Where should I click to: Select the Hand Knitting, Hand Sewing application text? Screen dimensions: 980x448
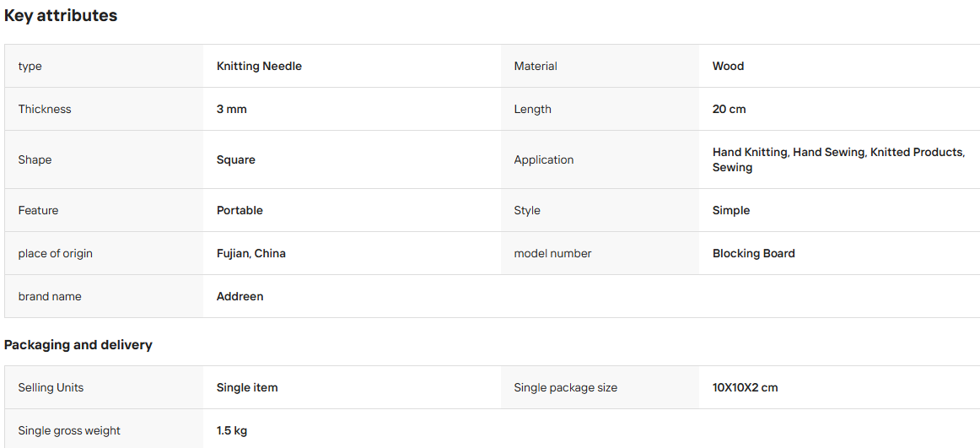pos(789,152)
